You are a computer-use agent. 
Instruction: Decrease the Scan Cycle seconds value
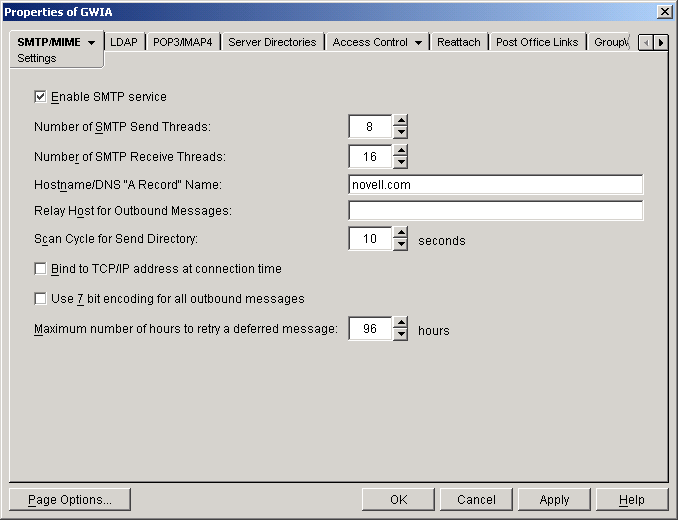pyautogui.click(x=401, y=244)
